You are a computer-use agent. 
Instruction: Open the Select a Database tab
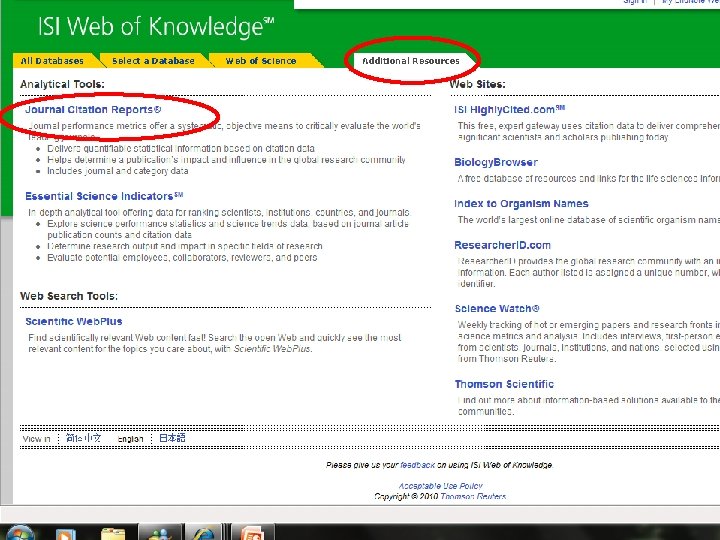pos(153,61)
